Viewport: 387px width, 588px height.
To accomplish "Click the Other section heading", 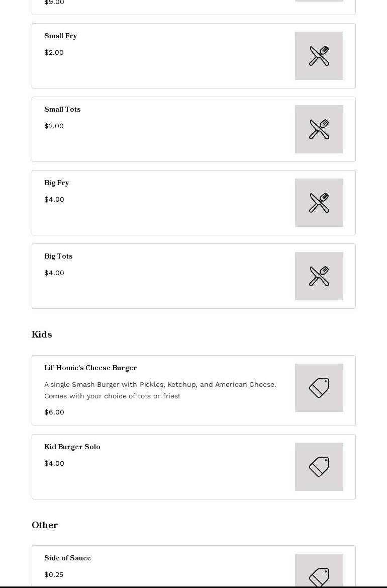I will coord(45,525).
